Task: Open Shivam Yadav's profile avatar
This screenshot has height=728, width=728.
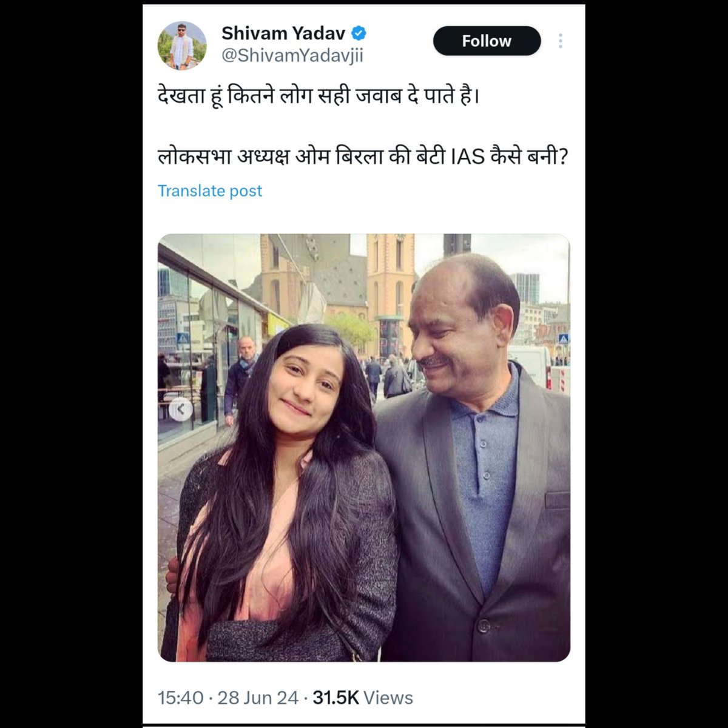Action: tap(181, 45)
